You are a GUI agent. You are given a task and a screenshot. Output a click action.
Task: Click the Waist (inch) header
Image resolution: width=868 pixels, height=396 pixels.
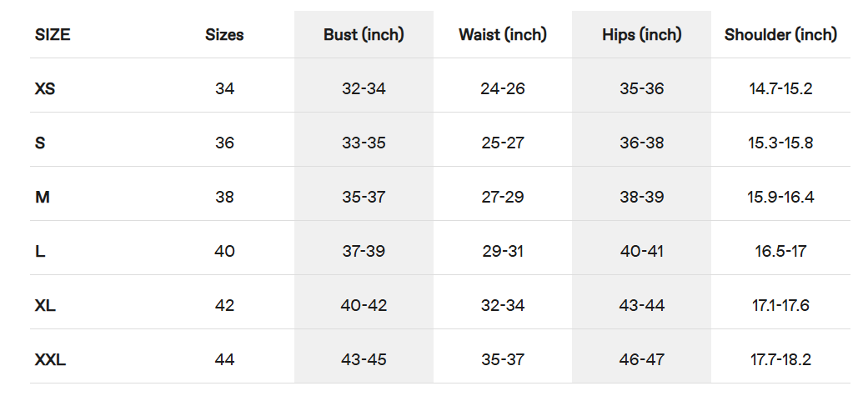click(x=503, y=35)
